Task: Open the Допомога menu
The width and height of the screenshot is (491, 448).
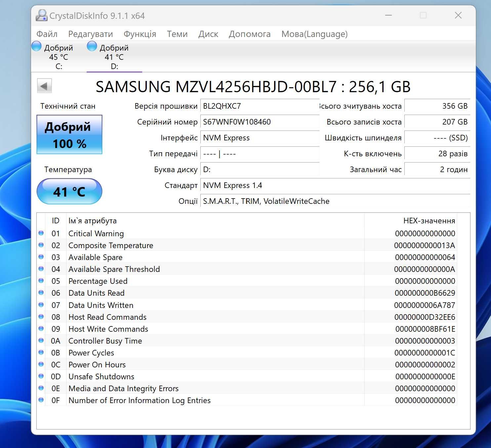Action: 250,34
